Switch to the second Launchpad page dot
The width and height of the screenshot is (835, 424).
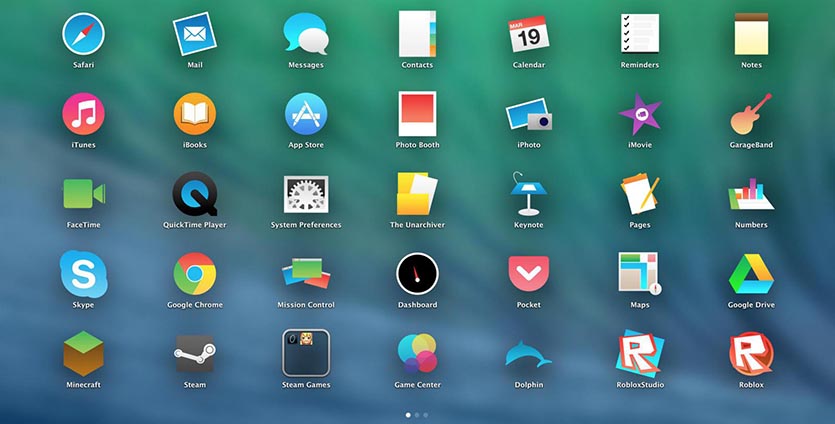pos(417,415)
